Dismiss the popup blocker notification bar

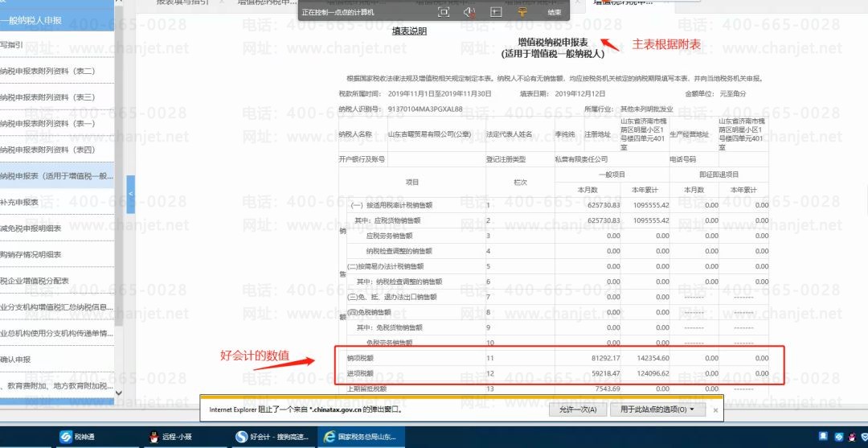pyautogui.click(x=715, y=410)
